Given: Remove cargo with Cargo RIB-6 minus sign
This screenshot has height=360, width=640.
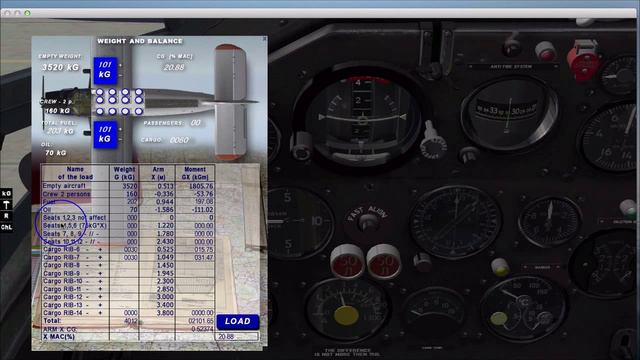Looking at the screenshot, I should (x=87, y=249).
